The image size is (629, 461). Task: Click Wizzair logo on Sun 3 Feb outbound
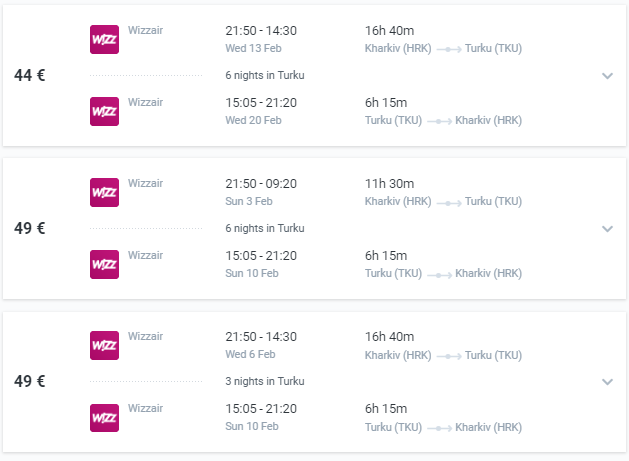[104, 192]
